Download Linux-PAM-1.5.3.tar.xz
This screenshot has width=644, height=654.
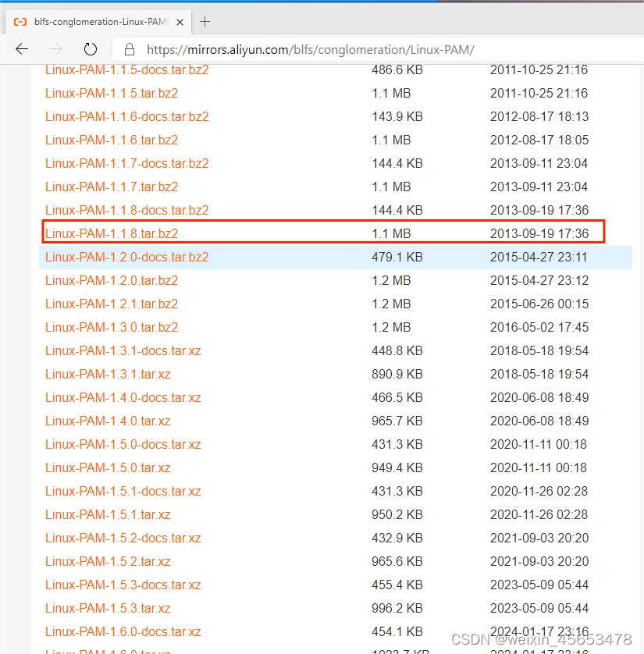pos(108,608)
